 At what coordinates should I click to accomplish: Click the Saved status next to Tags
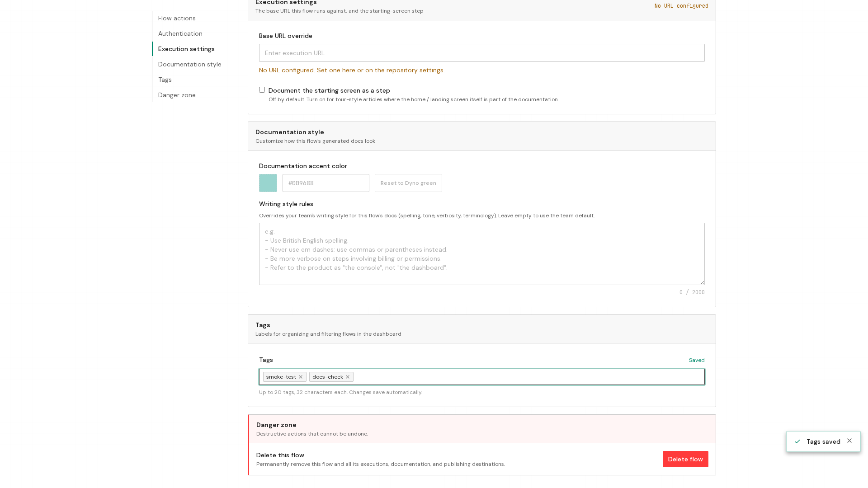click(697, 360)
